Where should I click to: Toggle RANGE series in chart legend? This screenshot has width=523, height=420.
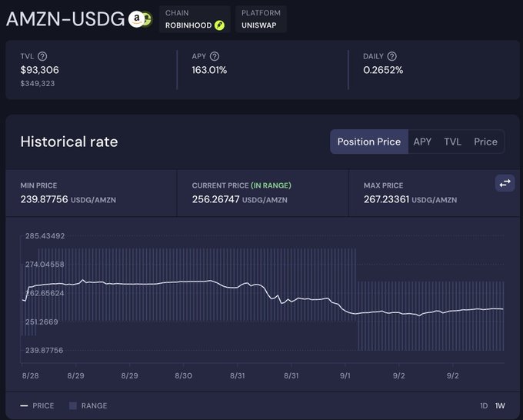pos(88,405)
